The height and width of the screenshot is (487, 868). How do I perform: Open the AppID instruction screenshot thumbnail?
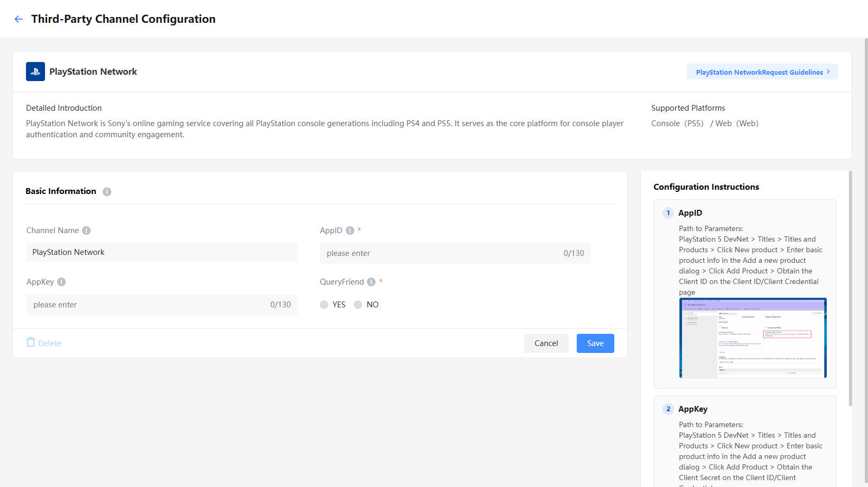click(x=753, y=338)
